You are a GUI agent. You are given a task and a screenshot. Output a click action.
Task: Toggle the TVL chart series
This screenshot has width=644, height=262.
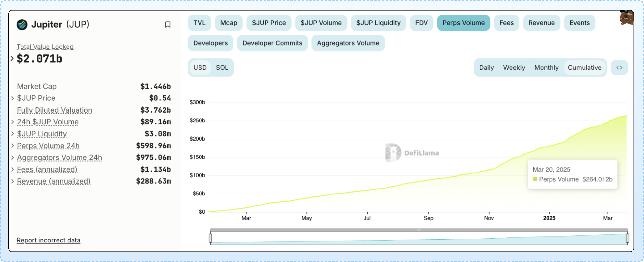199,23
